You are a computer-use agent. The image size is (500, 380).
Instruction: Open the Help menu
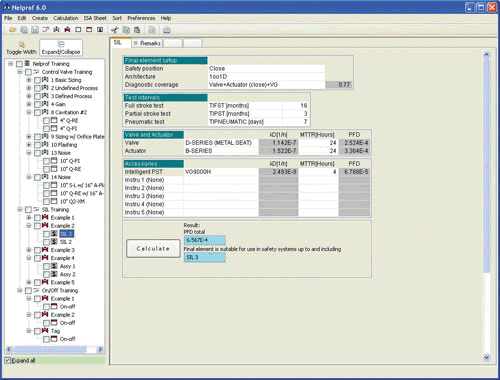tap(166, 18)
